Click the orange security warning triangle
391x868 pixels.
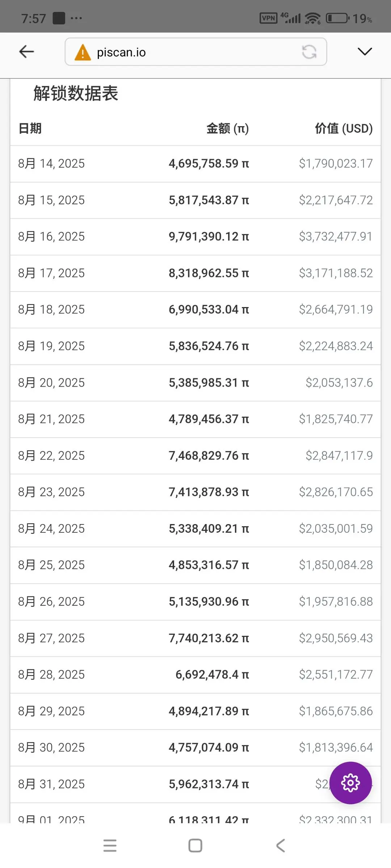tap(83, 52)
